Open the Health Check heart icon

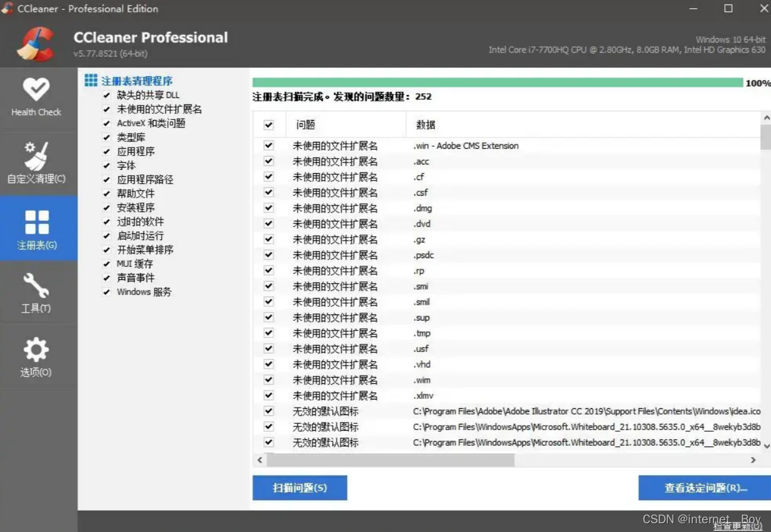click(36, 89)
